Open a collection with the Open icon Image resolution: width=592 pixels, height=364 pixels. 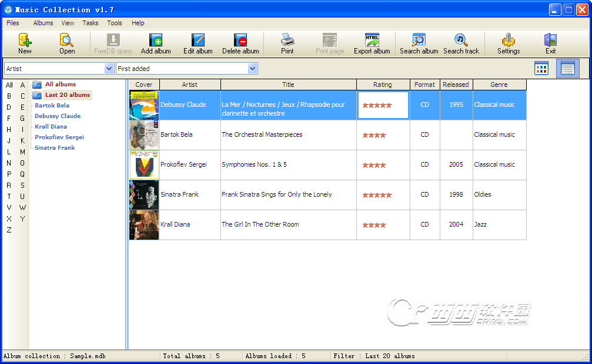[67, 39]
